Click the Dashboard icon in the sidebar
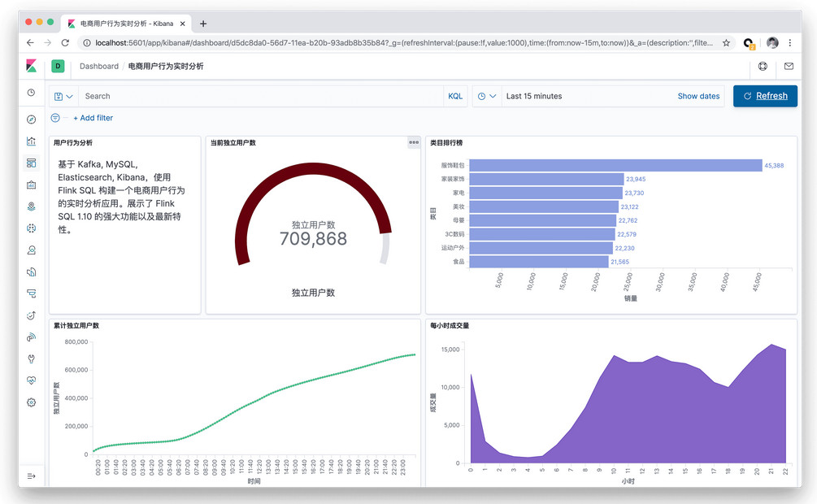 (32, 163)
